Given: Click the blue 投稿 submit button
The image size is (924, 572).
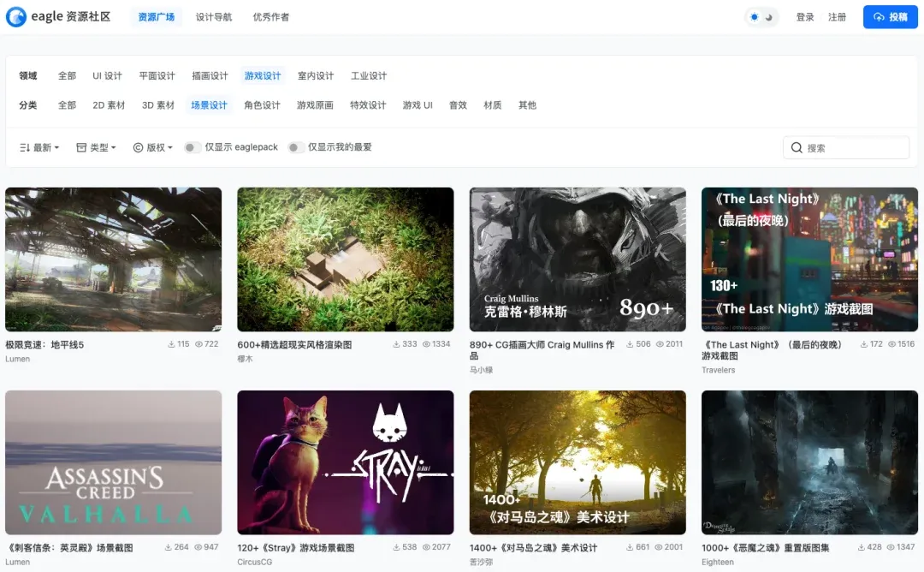Looking at the screenshot, I should click(x=891, y=17).
